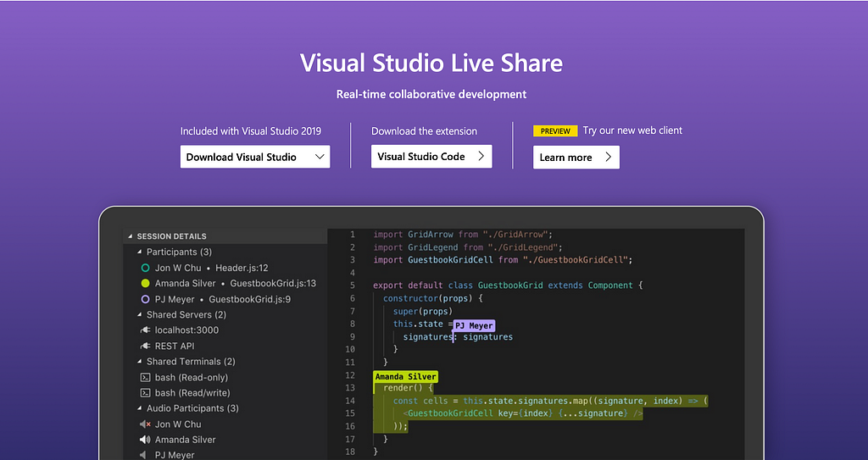Click the "super(props)" code line

pyautogui.click(x=423, y=311)
